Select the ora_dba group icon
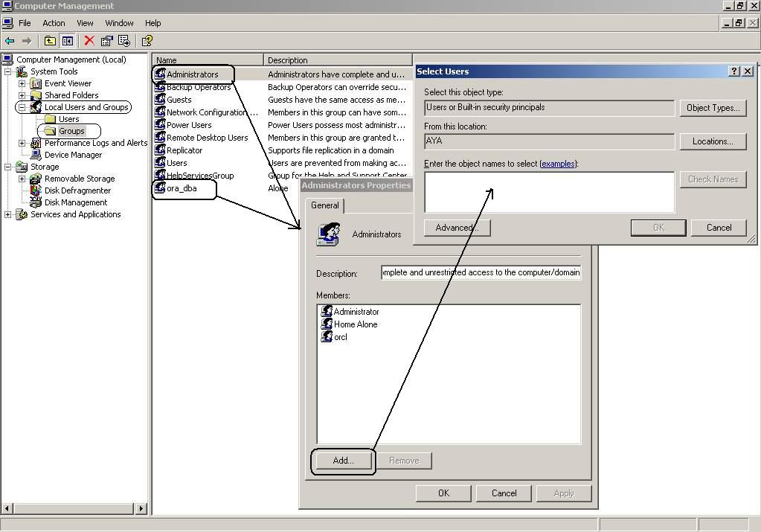The width and height of the screenshot is (761, 532). [x=160, y=188]
